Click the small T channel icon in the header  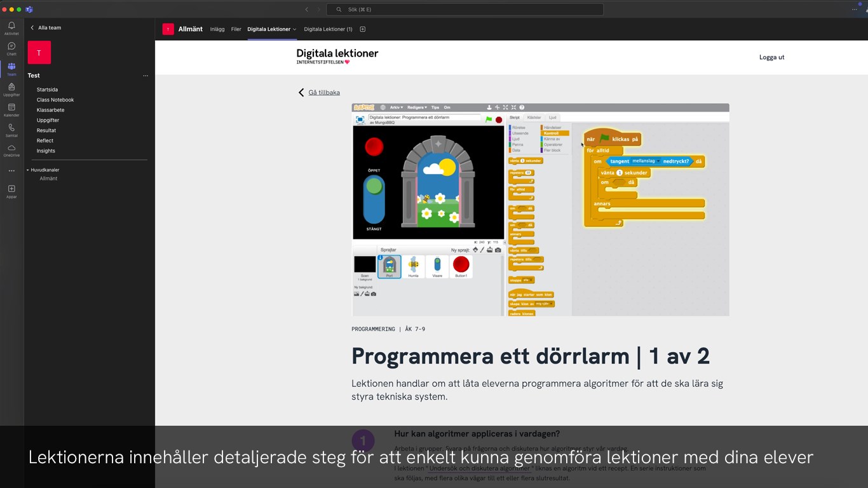click(x=168, y=29)
